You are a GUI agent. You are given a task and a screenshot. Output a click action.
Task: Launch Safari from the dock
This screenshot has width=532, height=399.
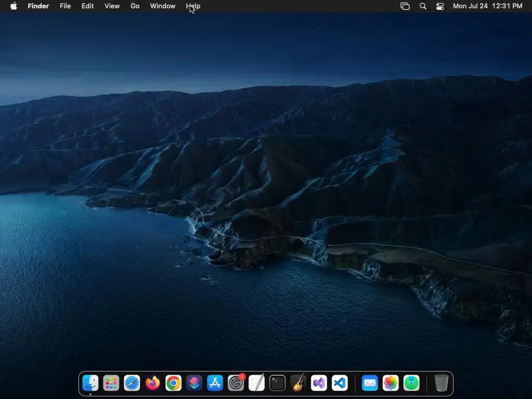click(132, 383)
